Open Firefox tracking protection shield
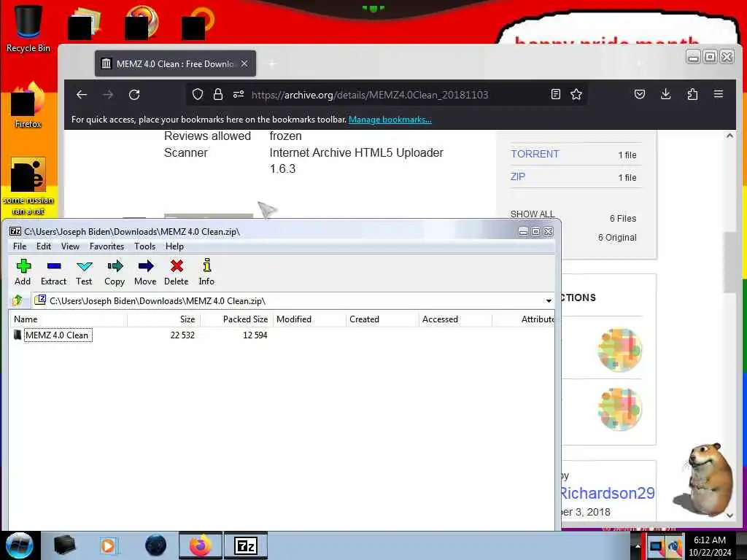747x560 pixels. [197, 94]
